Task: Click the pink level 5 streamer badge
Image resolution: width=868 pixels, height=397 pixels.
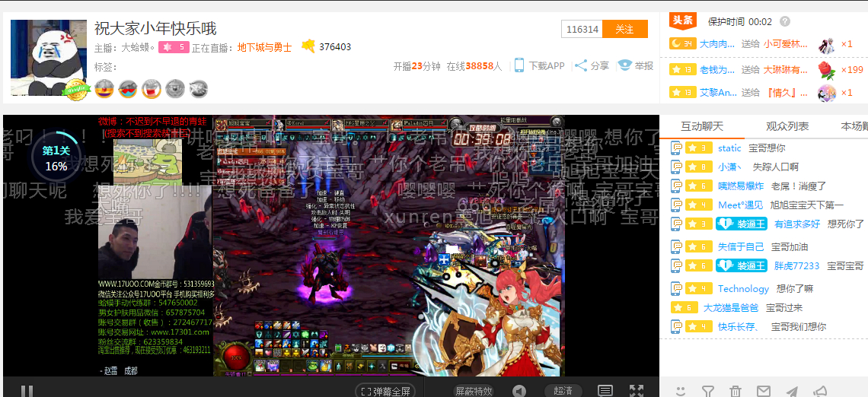Action: 174,48
